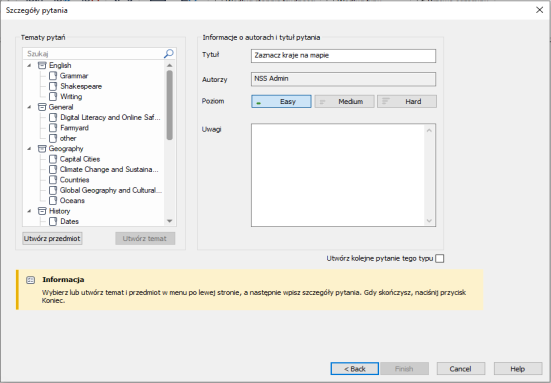
Task: Set difficulty level to Easy
Action: pos(281,102)
